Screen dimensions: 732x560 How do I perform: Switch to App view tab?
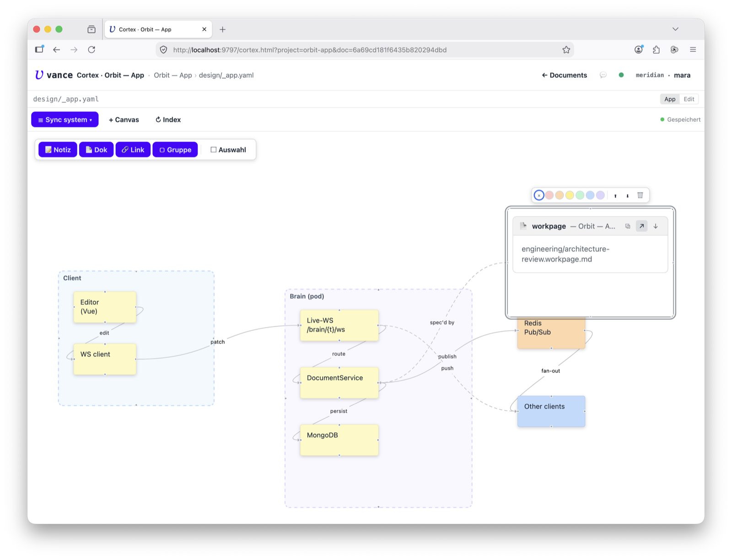pyautogui.click(x=670, y=99)
